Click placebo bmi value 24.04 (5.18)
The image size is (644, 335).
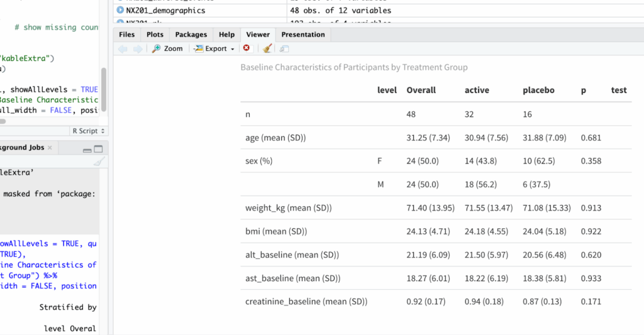pos(545,231)
